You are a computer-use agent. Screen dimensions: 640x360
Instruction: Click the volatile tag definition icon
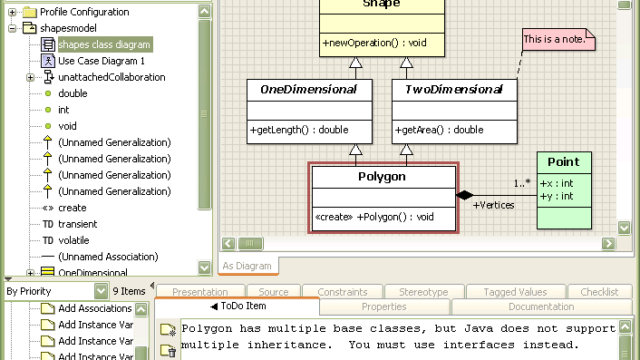[x=48, y=240]
